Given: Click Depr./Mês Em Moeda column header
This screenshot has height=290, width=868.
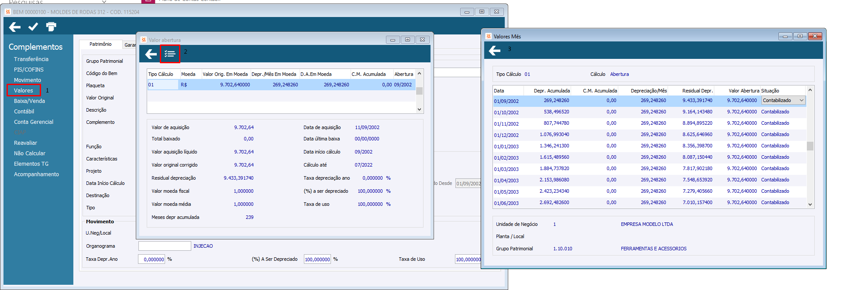Looking at the screenshot, I should click(274, 74).
